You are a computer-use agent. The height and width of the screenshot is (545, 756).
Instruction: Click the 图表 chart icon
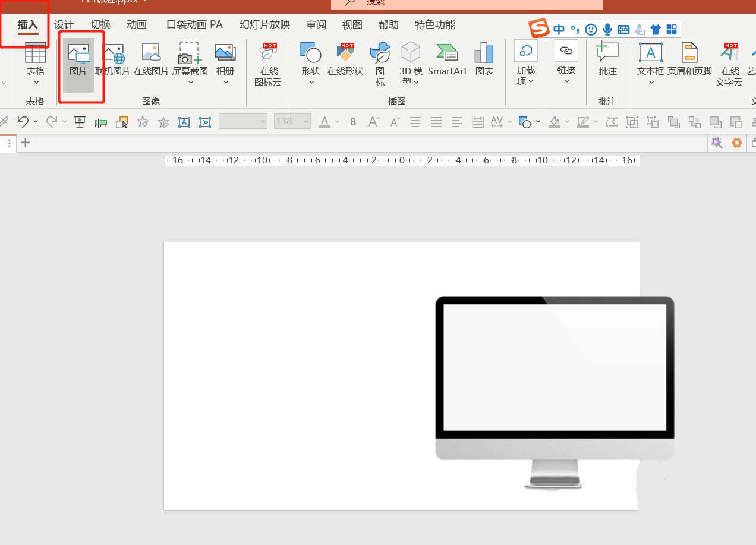click(x=484, y=60)
